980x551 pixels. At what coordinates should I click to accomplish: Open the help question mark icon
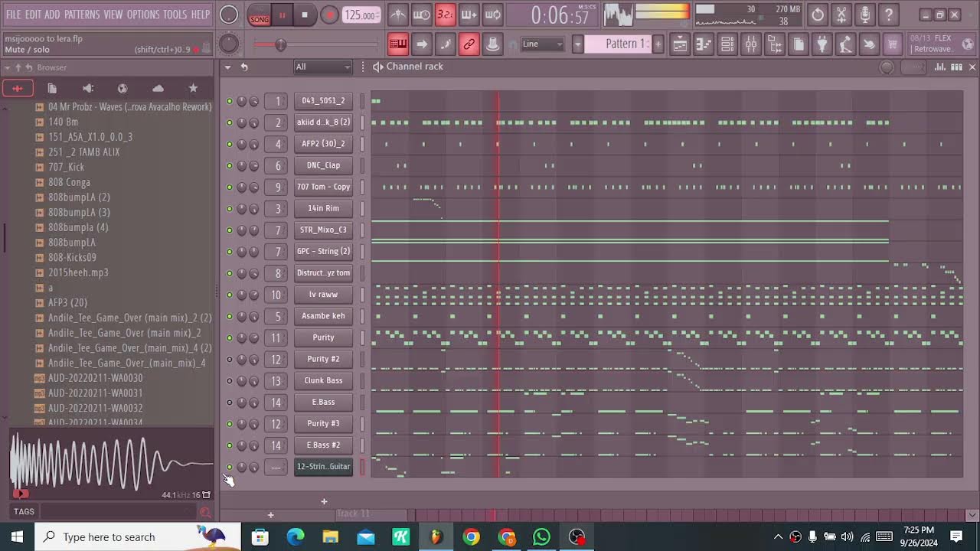pos(888,15)
